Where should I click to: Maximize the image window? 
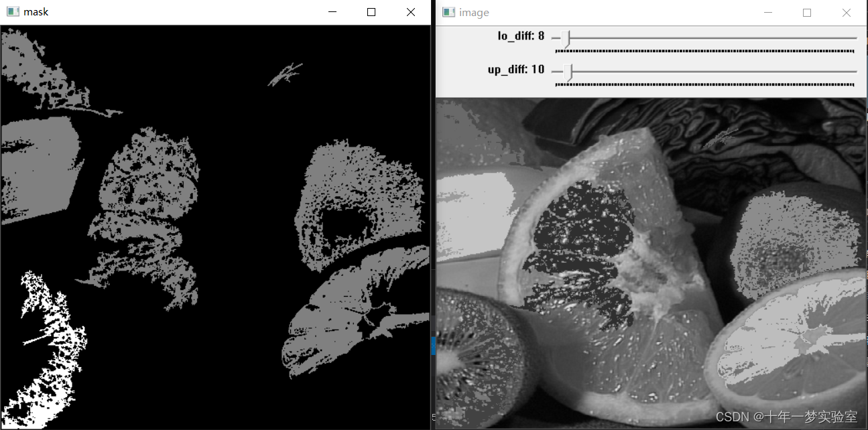pyautogui.click(x=807, y=12)
